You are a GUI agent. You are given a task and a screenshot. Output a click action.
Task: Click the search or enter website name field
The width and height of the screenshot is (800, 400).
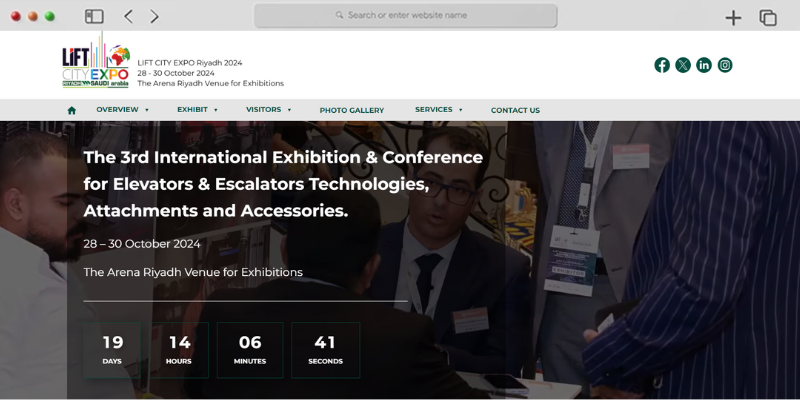(x=406, y=15)
